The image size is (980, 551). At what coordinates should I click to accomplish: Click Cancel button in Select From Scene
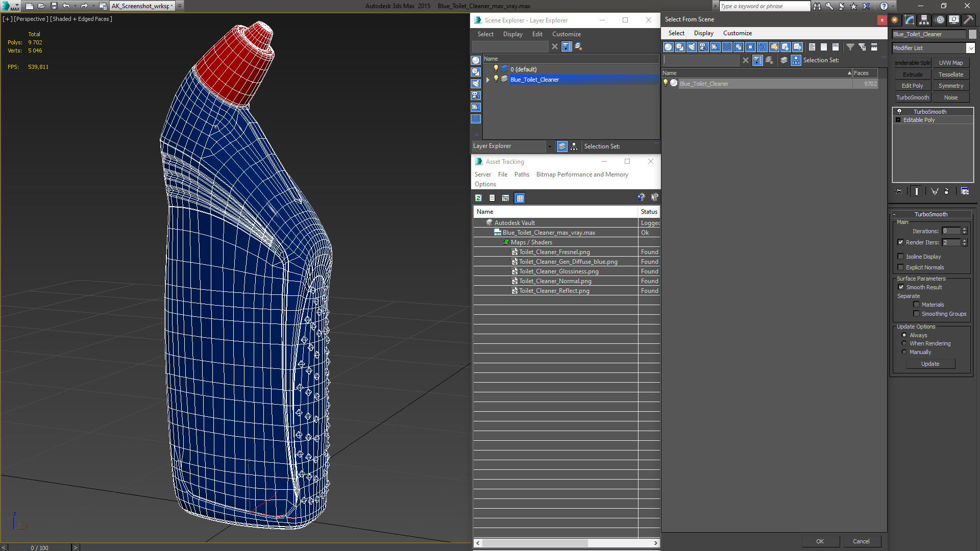tap(861, 541)
